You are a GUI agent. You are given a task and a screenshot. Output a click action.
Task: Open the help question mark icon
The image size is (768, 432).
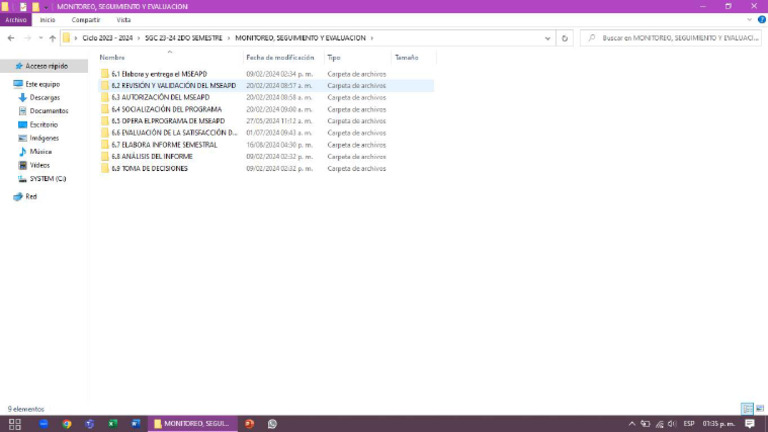pyautogui.click(x=762, y=20)
